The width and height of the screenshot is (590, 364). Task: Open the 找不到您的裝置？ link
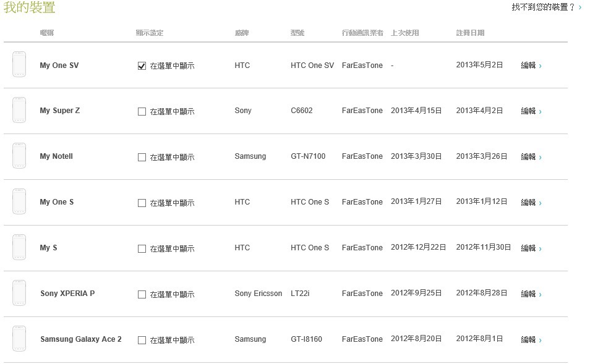546,7
